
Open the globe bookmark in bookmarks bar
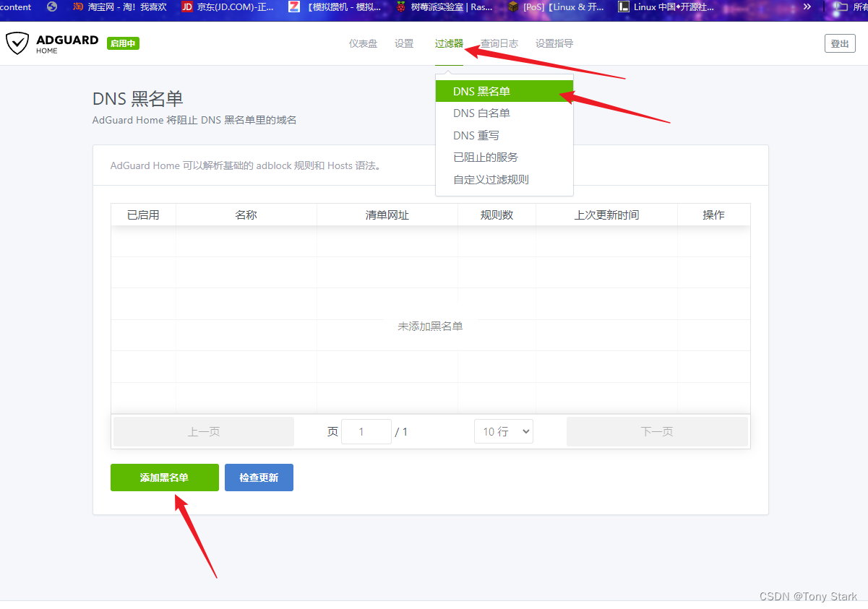pyautogui.click(x=52, y=7)
